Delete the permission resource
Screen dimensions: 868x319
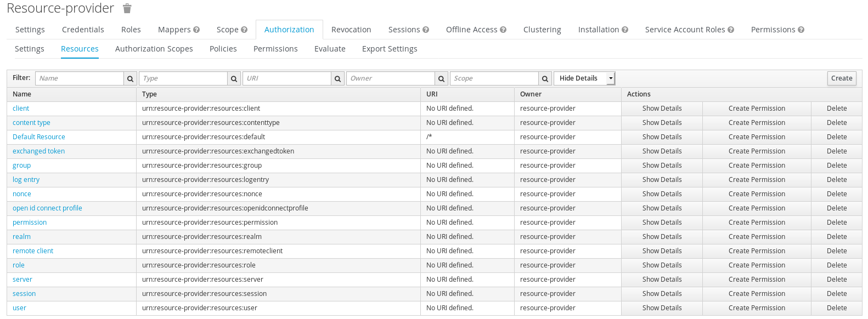click(x=837, y=223)
